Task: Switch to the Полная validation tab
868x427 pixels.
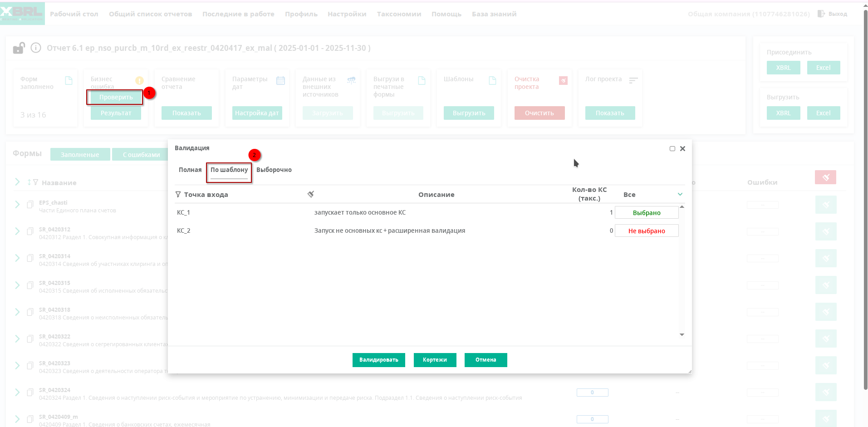Action: pos(190,170)
